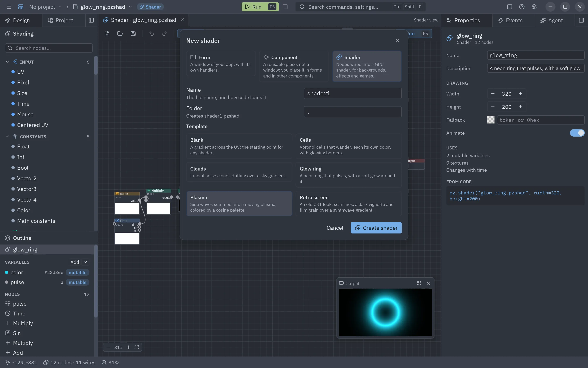588x368 pixels.
Task: Switch to the Events tab
Action: [x=510, y=20]
